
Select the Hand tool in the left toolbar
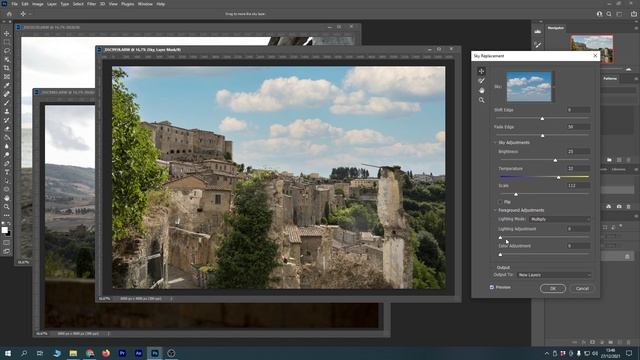click(7, 198)
